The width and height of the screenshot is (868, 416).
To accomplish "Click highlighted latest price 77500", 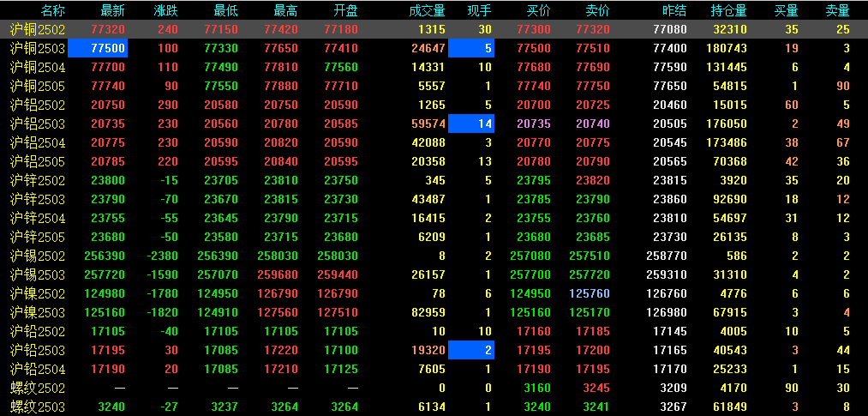I will (98, 48).
